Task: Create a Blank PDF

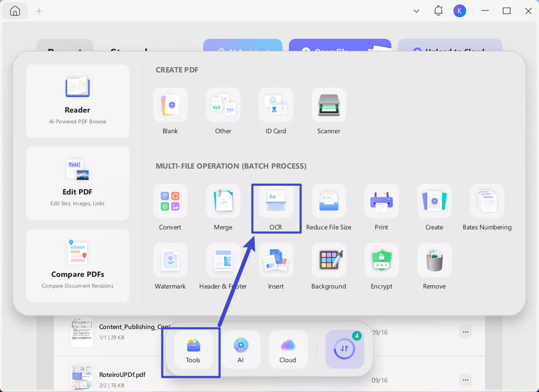Action: pyautogui.click(x=170, y=105)
